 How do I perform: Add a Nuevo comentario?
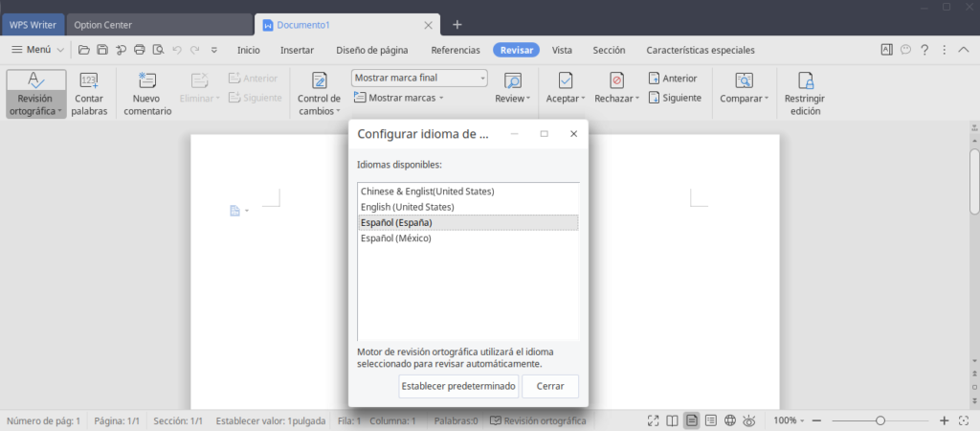point(145,94)
